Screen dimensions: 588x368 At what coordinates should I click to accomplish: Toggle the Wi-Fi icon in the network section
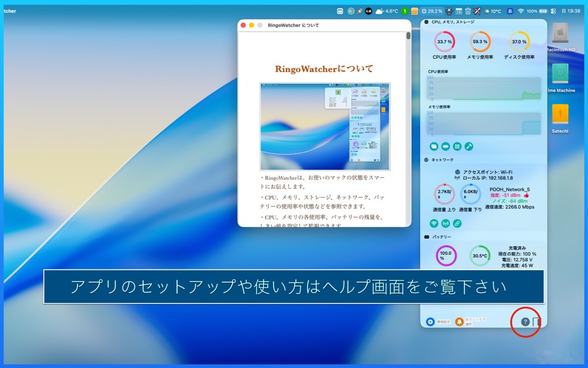tap(434, 223)
